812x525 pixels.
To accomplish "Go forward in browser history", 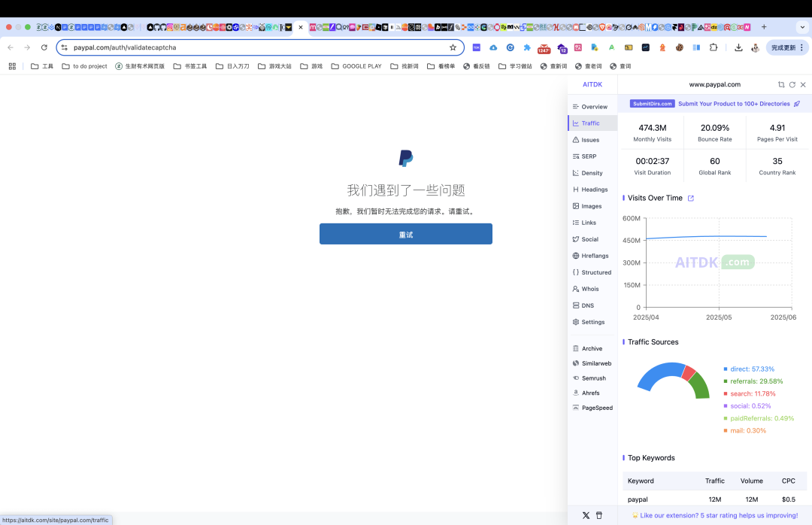I will coord(27,47).
